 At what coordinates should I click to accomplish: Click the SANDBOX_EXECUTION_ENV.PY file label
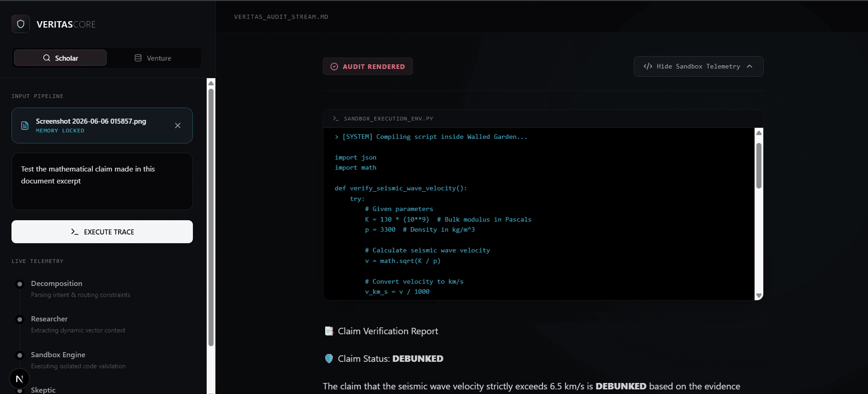[389, 119]
